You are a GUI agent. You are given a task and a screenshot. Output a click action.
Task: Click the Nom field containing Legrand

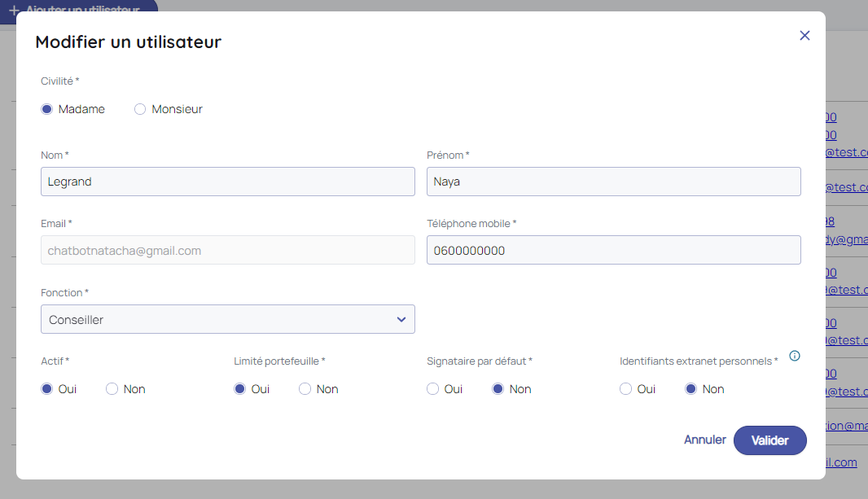point(227,182)
